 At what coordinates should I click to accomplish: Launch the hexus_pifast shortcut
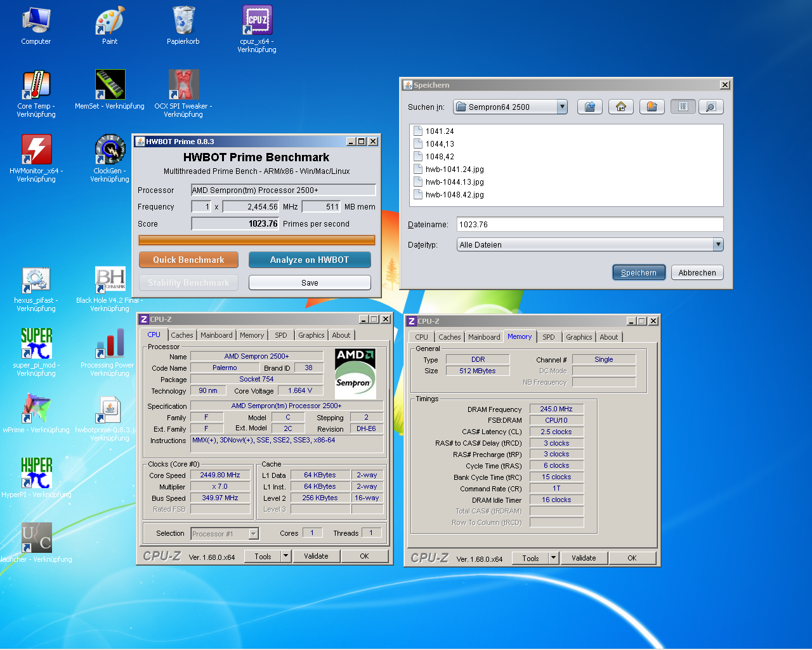36,289
